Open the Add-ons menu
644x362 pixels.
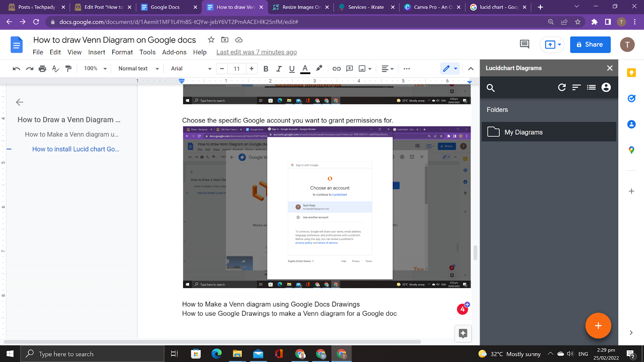click(174, 52)
